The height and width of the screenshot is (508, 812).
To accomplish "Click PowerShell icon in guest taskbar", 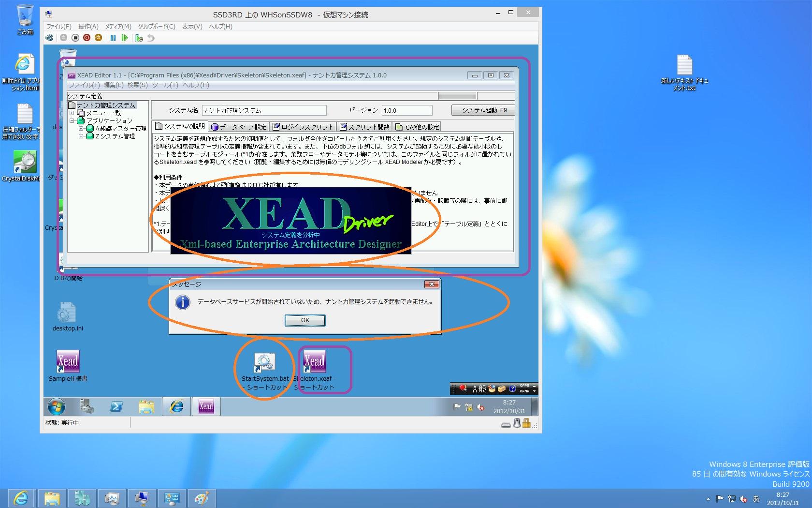I will pos(116,407).
